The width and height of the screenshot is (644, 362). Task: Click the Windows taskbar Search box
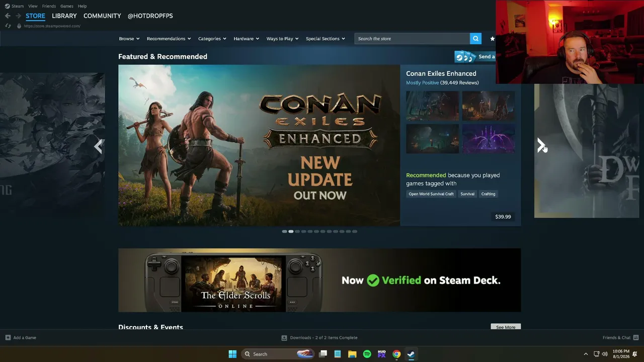click(278, 354)
